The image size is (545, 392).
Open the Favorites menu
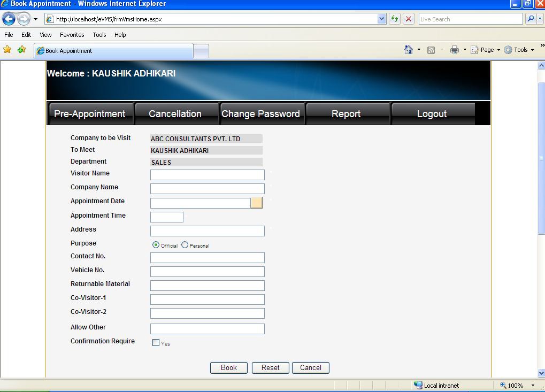coord(72,35)
